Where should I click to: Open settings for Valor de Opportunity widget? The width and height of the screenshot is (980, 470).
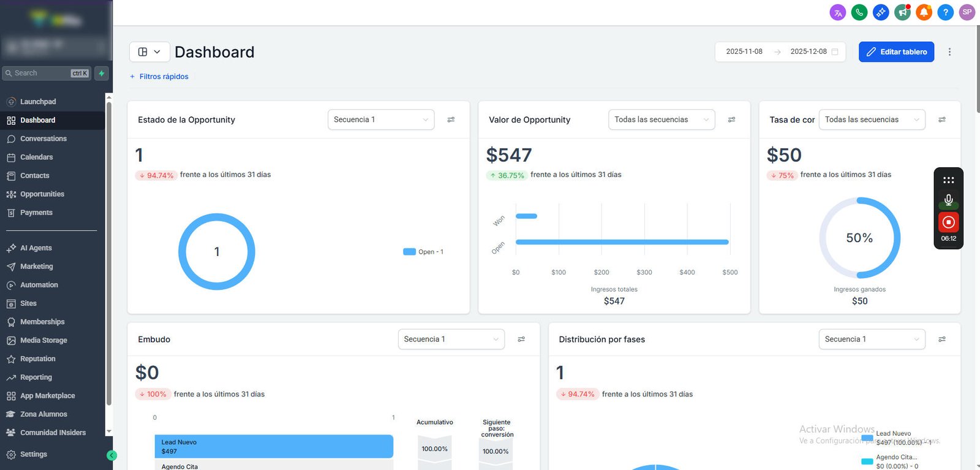(731, 119)
